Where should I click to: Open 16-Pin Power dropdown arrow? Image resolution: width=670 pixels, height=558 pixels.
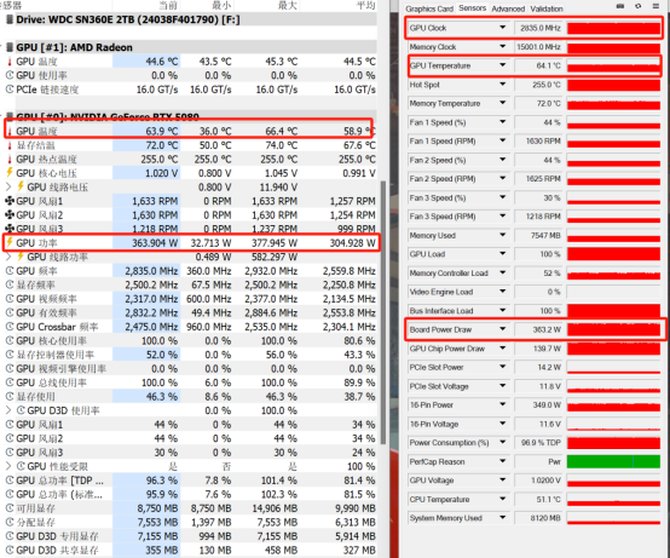click(502, 405)
